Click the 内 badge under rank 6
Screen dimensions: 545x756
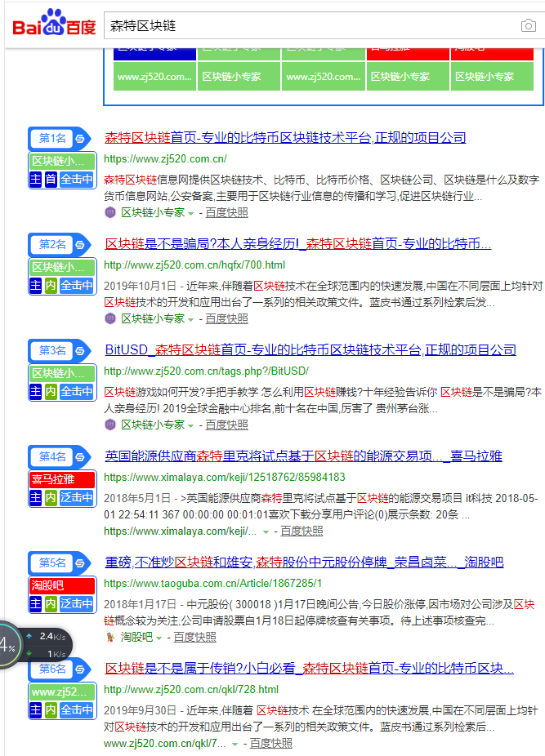coord(51,709)
